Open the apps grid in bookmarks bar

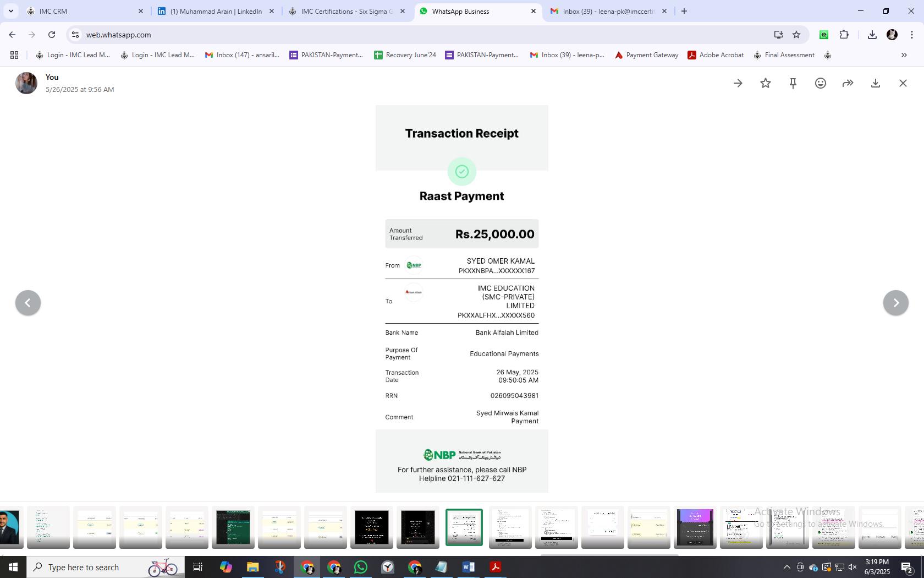(x=14, y=55)
